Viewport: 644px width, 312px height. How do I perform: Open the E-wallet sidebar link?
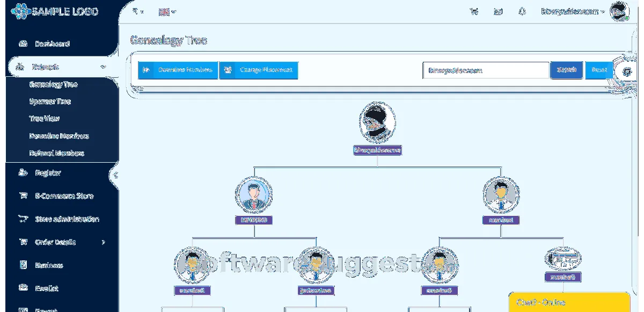coord(47,288)
